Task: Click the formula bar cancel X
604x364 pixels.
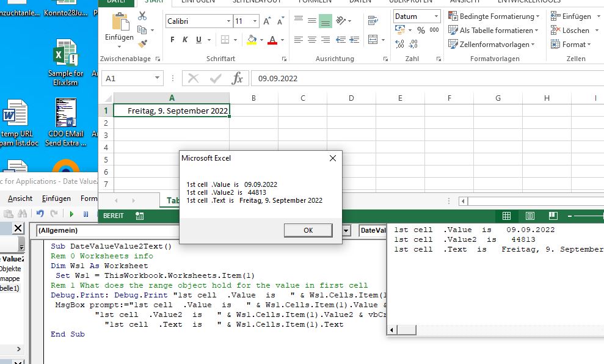Action: pyautogui.click(x=194, y=79)
